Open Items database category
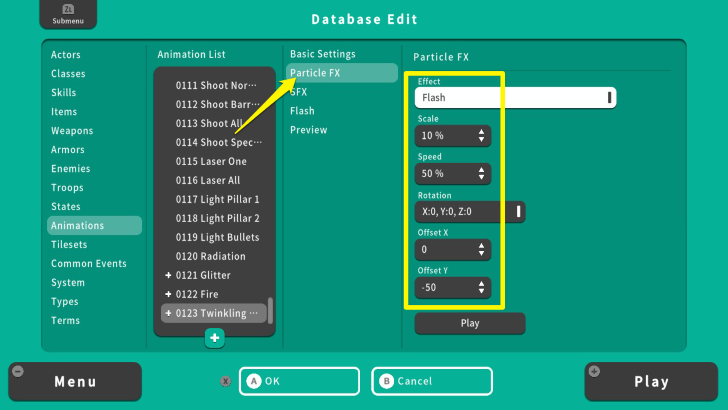 tap(94, 112)
